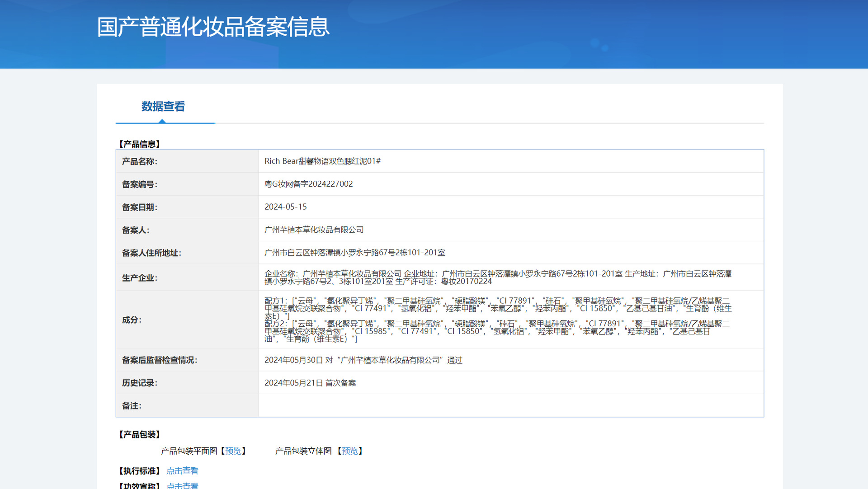Click the 【产品包装】 section heading
This screenshot has height=489, width=868.
pos(139,435)
